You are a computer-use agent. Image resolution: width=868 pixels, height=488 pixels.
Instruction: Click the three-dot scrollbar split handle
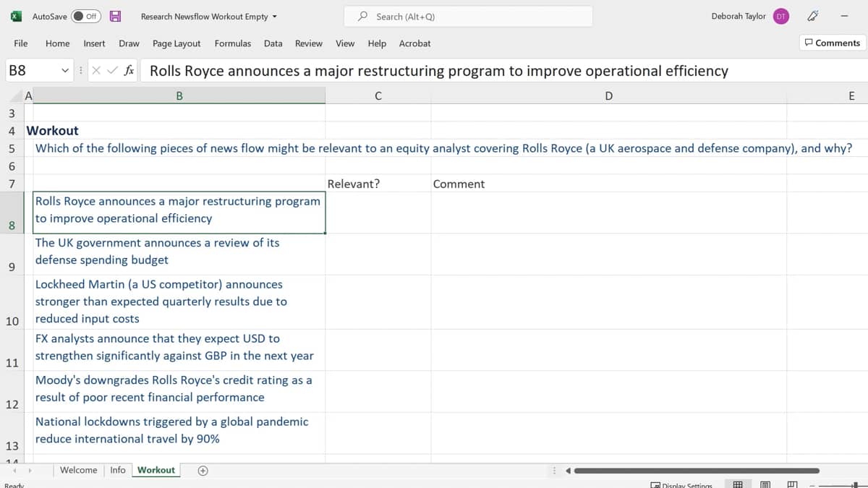coord(555,471)
